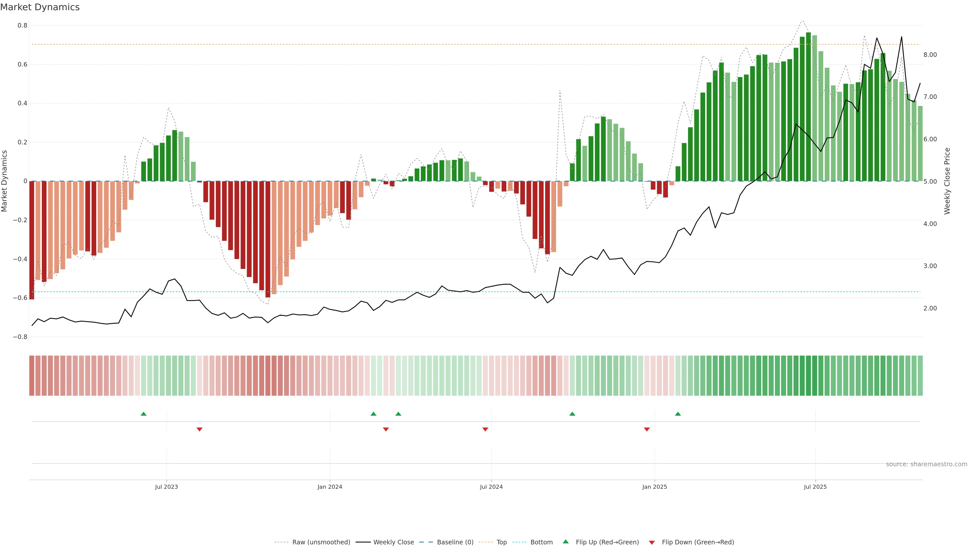Click the red flip-down marker before Jul 2024
This screenshot has height=551, width=980.
click(485, 429)
